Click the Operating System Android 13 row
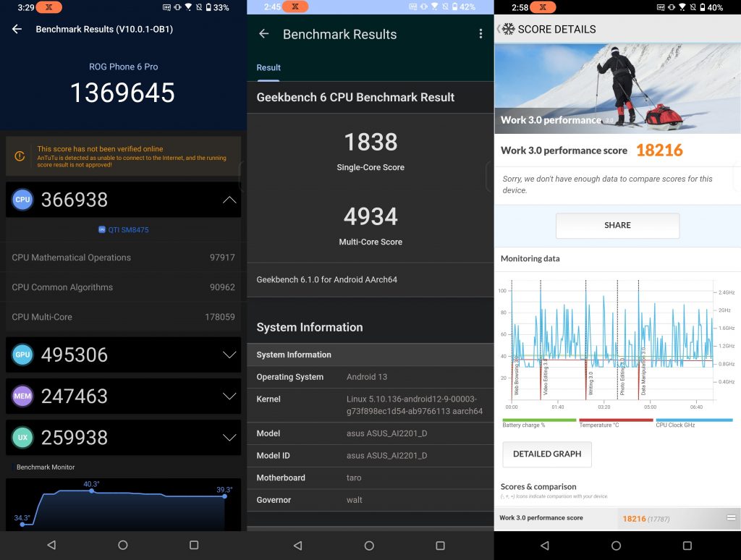This screenshot has height=560, width=741. point(370,377)
